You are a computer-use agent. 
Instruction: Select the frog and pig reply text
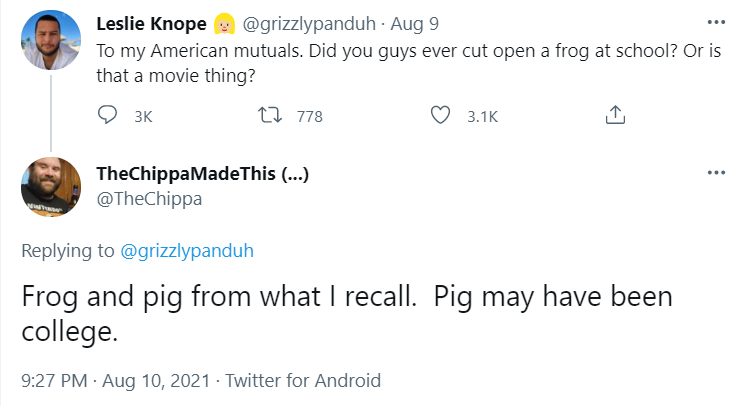347,314
